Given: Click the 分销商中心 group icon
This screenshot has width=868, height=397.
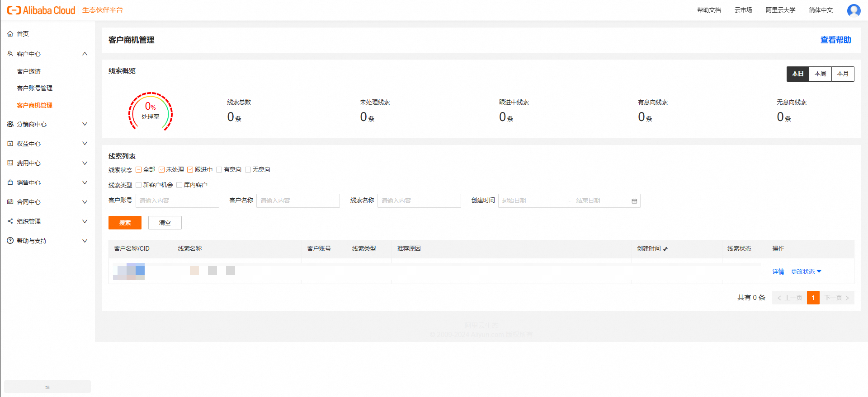Looking at the screenshot, I should (x=10, y=124).
